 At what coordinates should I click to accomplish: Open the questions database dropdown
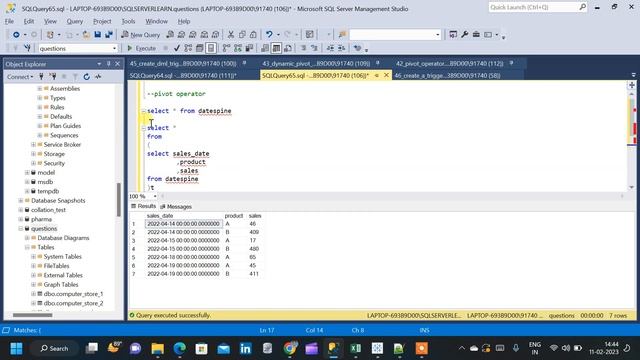click(114, 48)
